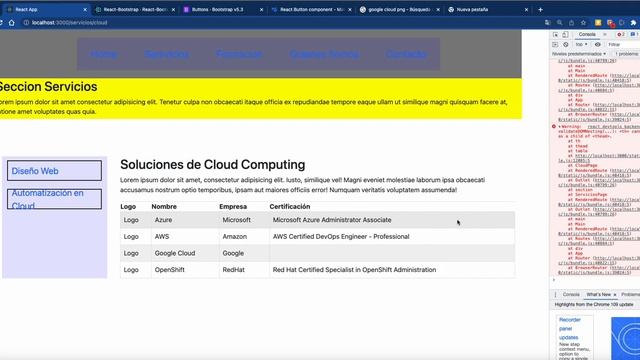This screenshot has width=640, height=360.
Task: Click the Certificación column header
Action: coord(290,207)
